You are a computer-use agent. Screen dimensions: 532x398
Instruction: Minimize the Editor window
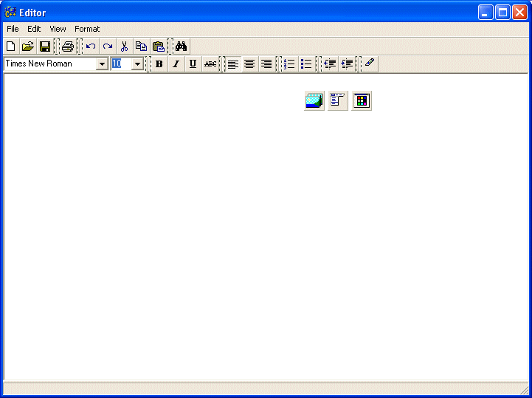(x=486, y=13)
